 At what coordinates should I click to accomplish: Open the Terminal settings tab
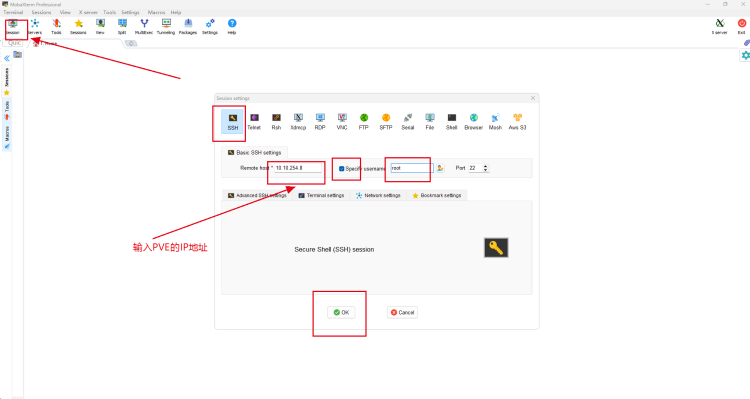[321, 195]
